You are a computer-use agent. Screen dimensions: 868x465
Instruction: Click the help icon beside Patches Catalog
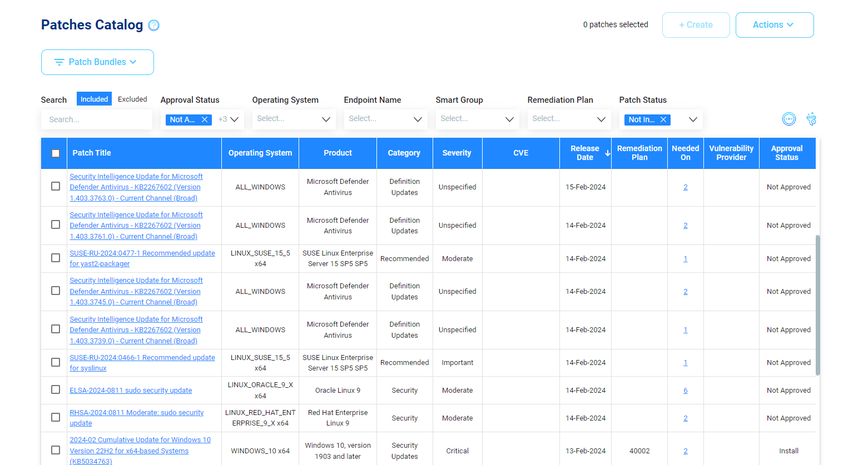(x=153, y=26)
